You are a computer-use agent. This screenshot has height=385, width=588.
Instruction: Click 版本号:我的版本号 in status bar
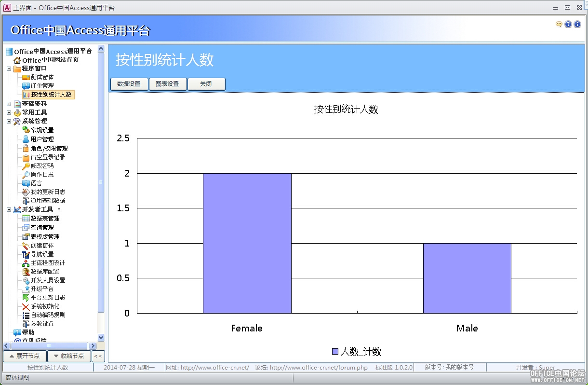click(x=449, y=367)
